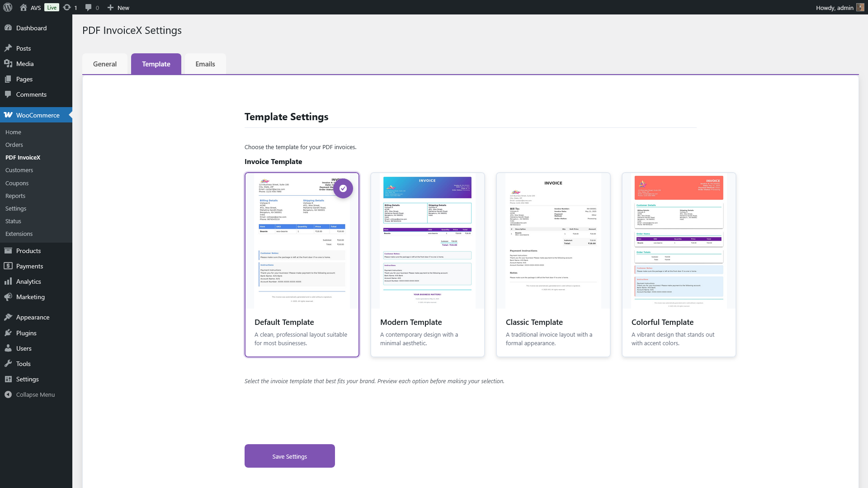Click the Products box icon

(8, 250)
